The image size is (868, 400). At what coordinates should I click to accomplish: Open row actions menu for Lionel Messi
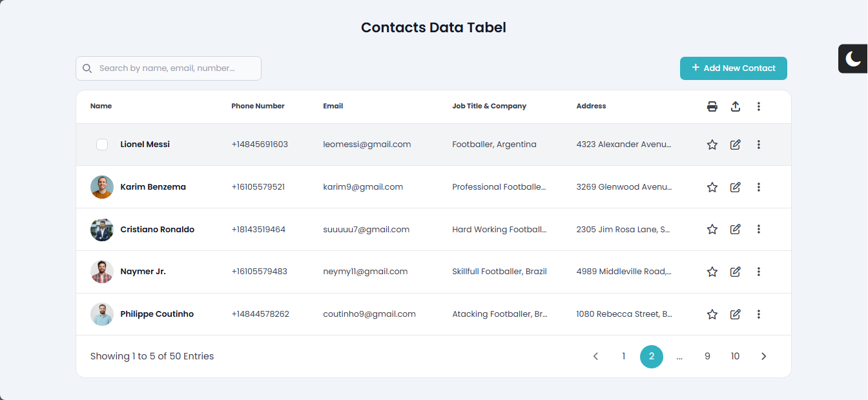(x=759, y=145)
